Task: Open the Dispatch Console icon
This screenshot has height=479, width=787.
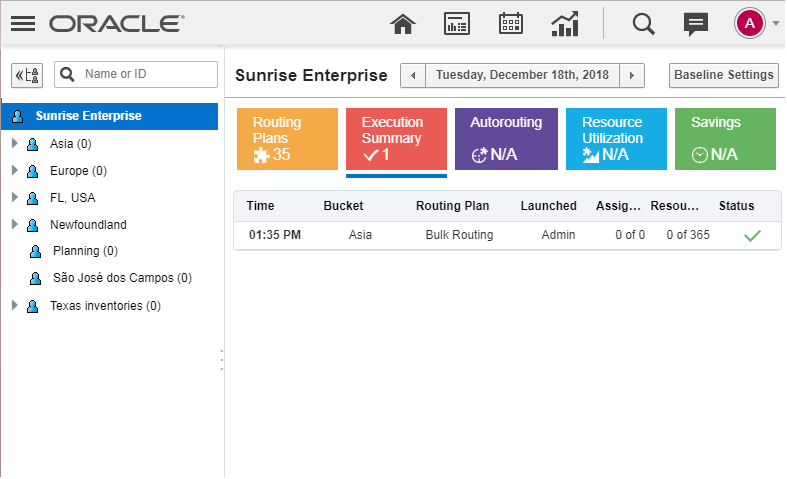Action: point(457,23)
